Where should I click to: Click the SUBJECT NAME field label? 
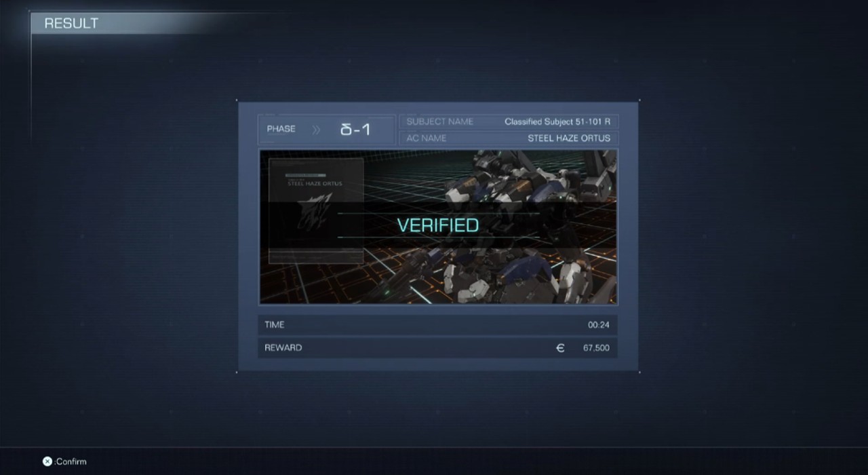pos(439,121)
